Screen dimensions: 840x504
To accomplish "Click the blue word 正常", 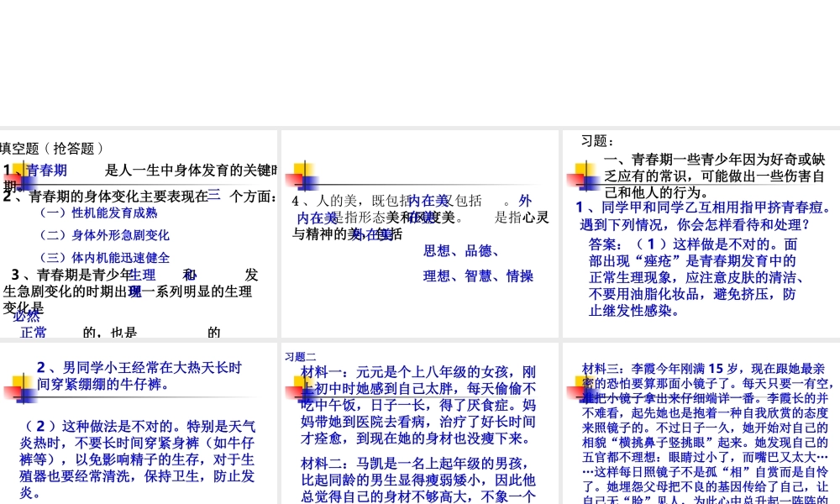I will click(x=34, y=333).
